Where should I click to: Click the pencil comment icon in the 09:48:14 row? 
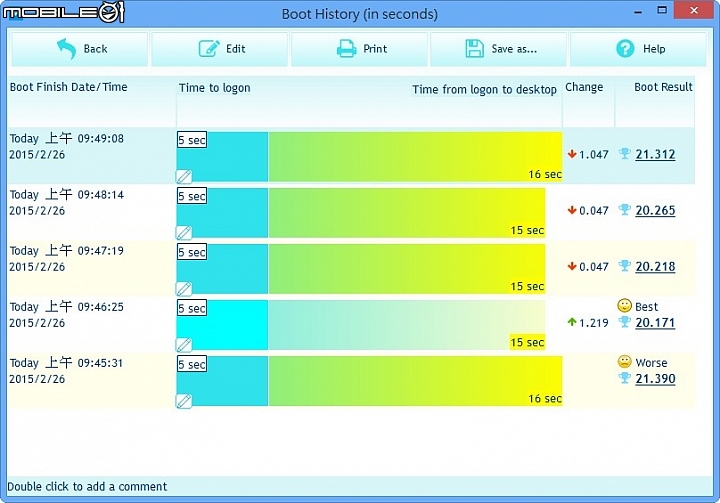[x=184, y=232]
